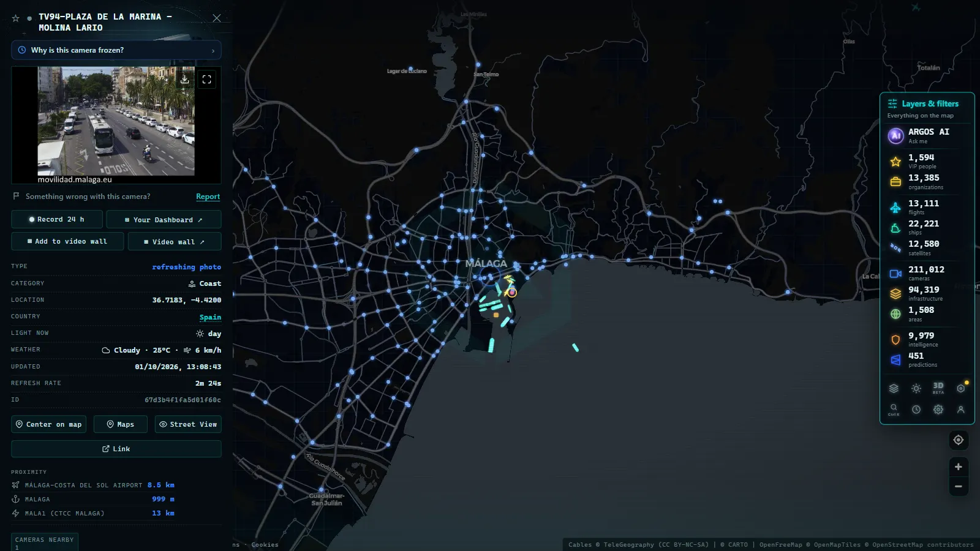Ask the ARGOS AI assistant

pyautogui.click(x=927, y=135)
